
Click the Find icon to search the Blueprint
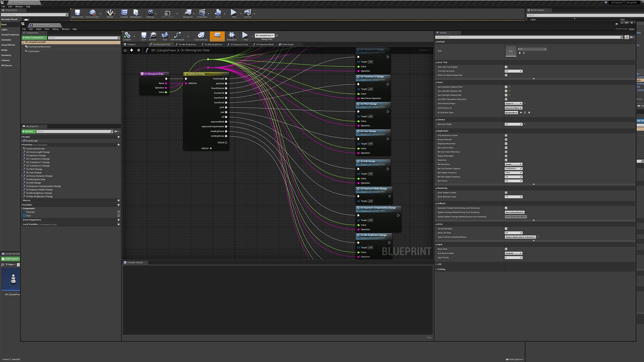pyautogui.click(x=165, y=36)
